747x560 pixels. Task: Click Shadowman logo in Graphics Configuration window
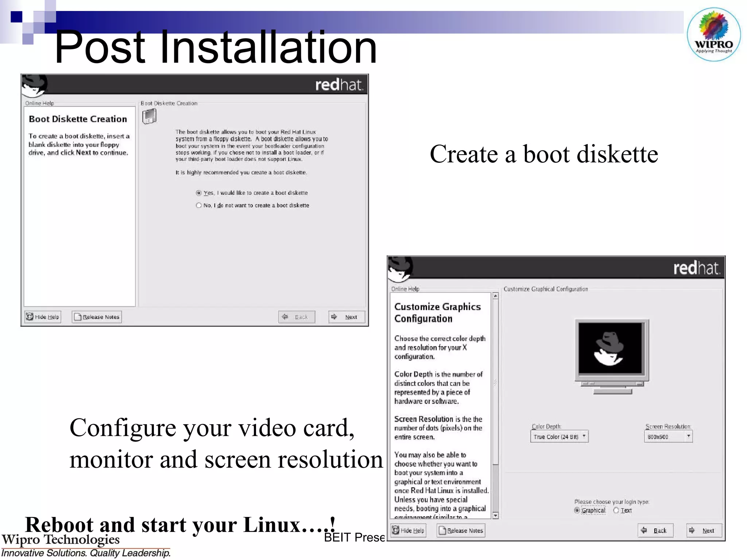click(x=400, y=269)
